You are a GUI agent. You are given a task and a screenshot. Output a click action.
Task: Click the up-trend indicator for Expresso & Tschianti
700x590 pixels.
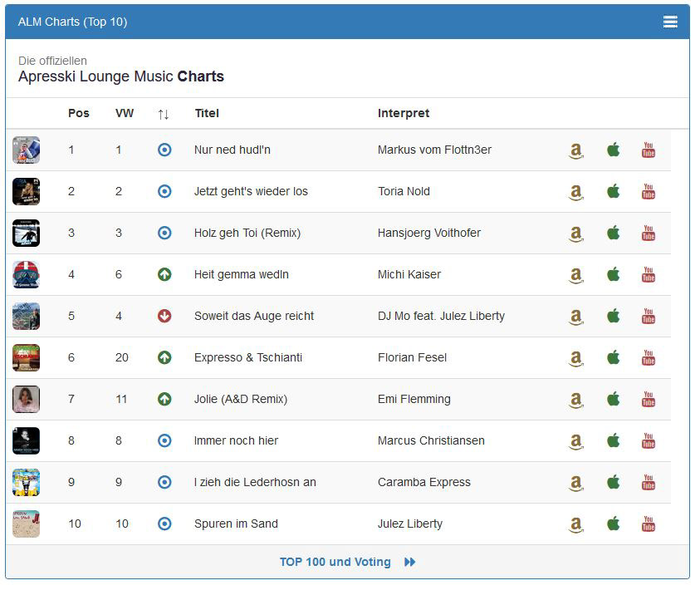(x=164, y=357)
